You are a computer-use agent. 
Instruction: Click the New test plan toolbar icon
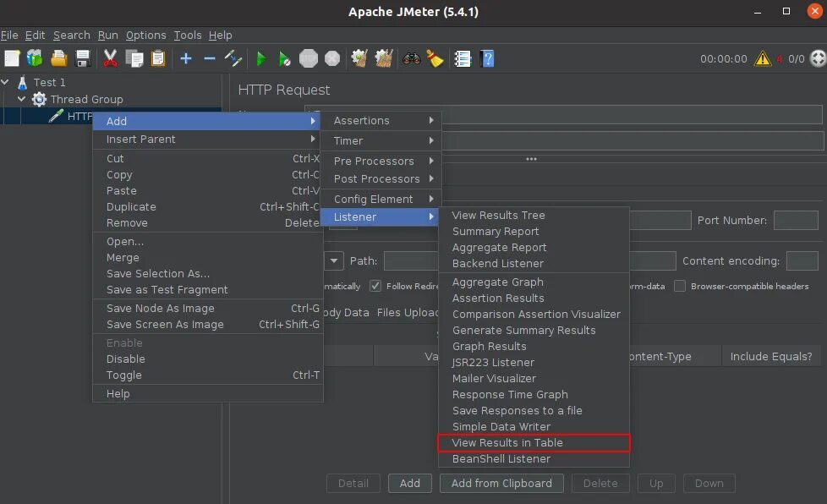pyautogui.click(x=12, y=58)
